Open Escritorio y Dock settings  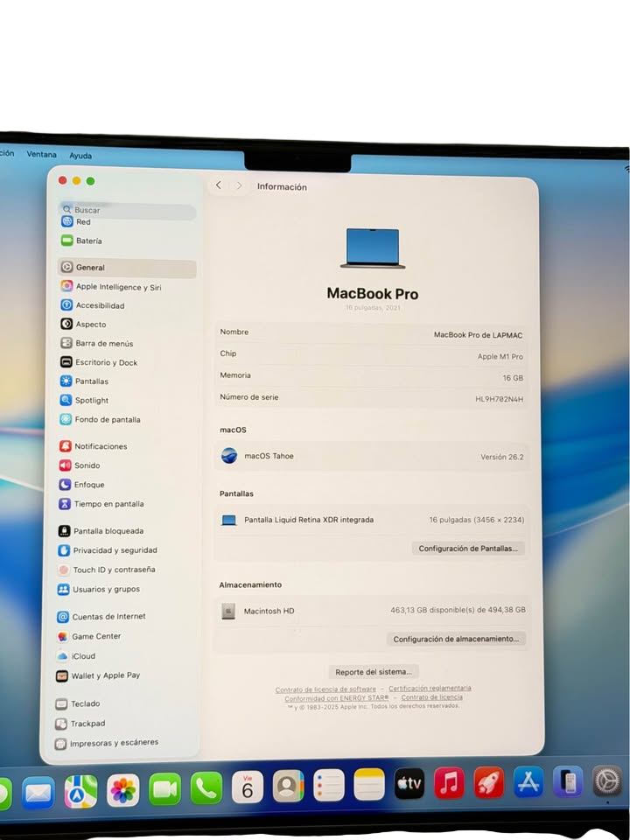pyautogui.click(x=99, y=362)
